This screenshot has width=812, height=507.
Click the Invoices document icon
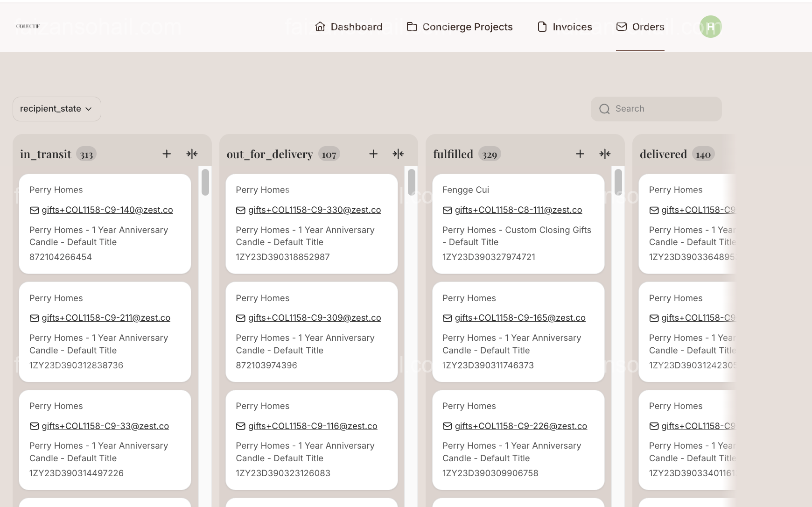tap(542, 27)
